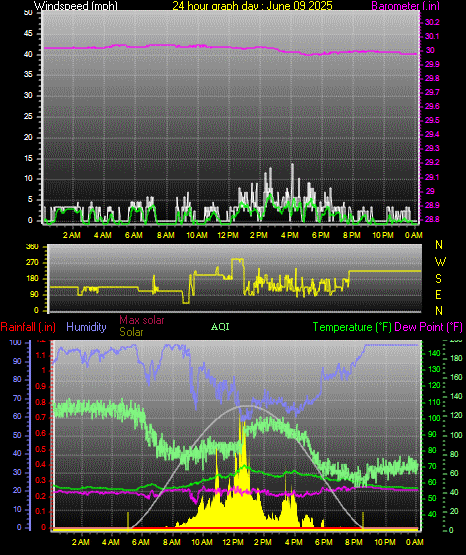The height and width of the screenshot is (555, 466).
Task: Click the tallest wind gust spike near 4 PM
Action: pos(292,165)
